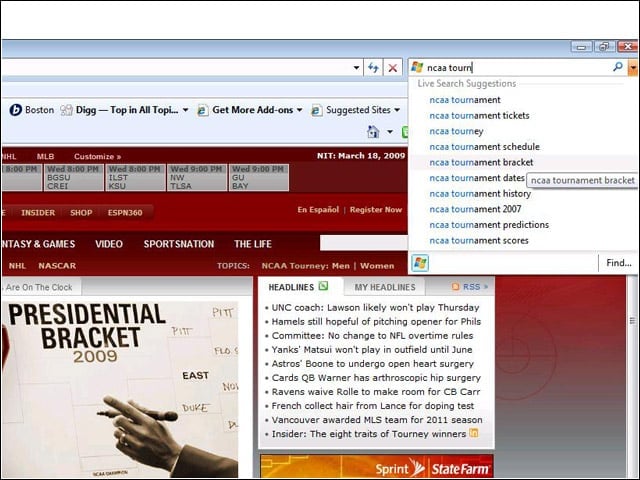Viewport: 640px width, 480px height.
Task: Choose 'ncaa tournament predictions' suggestion
Action: 489,225
